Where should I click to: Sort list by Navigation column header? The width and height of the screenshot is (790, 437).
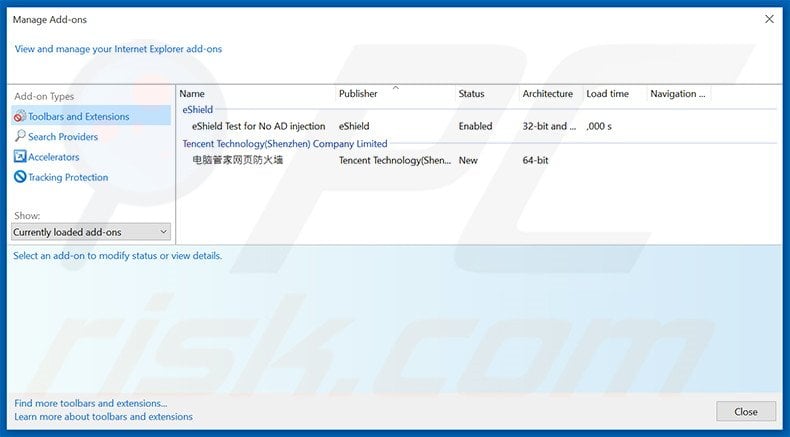[679, 94]
